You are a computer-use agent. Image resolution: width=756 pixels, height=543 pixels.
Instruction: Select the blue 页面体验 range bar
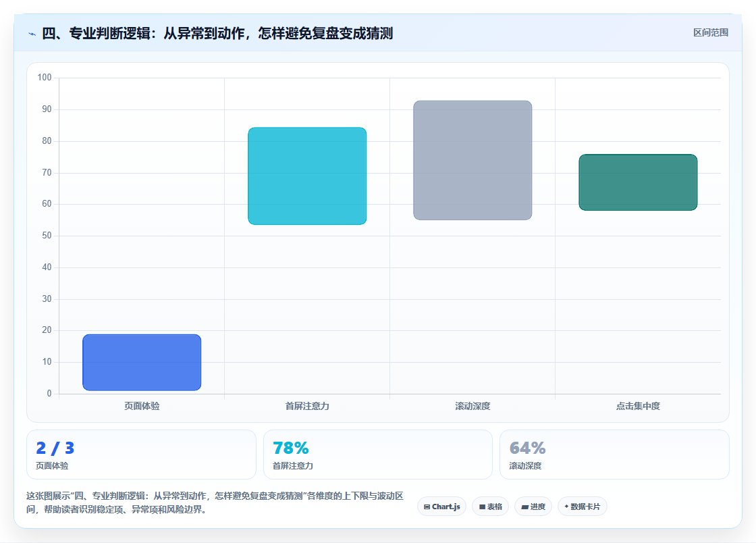click(x=142, y=362)
